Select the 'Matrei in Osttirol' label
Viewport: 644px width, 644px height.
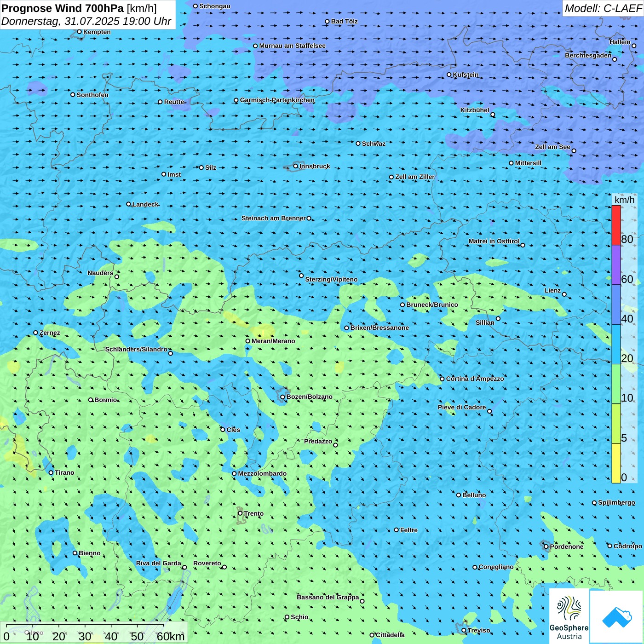[494, 241]
